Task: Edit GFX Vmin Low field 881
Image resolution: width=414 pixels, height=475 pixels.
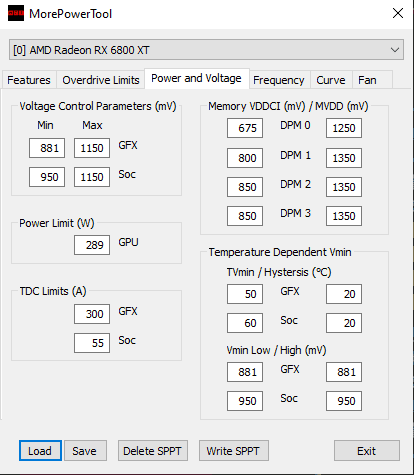Action: [245, 372]
